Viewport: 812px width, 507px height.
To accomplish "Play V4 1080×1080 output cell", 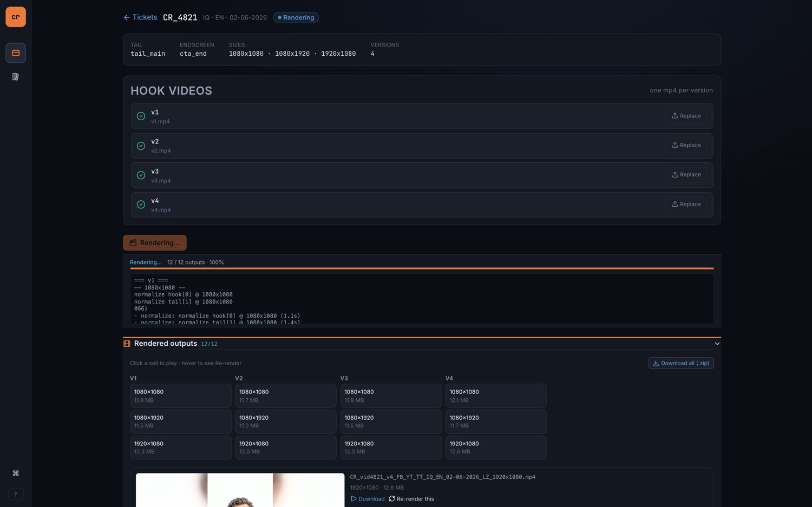I will click(x=496, y=396).
